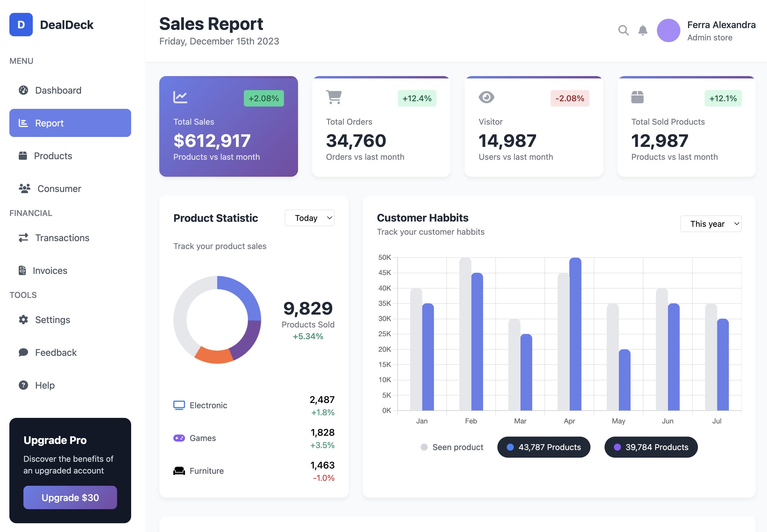Click the purple user avatar
The height and width of the screenshot is (532, 767).
pos(668,30)
